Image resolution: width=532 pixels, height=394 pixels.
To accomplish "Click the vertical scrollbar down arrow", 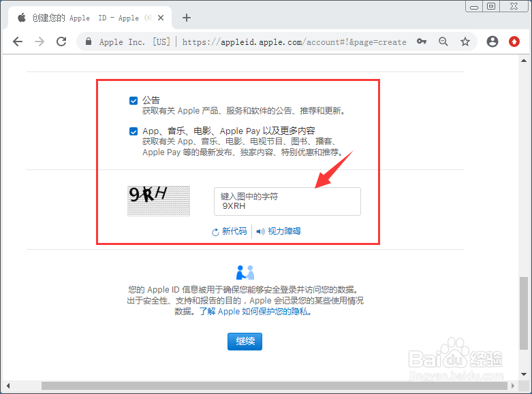I will click(524, 374).
